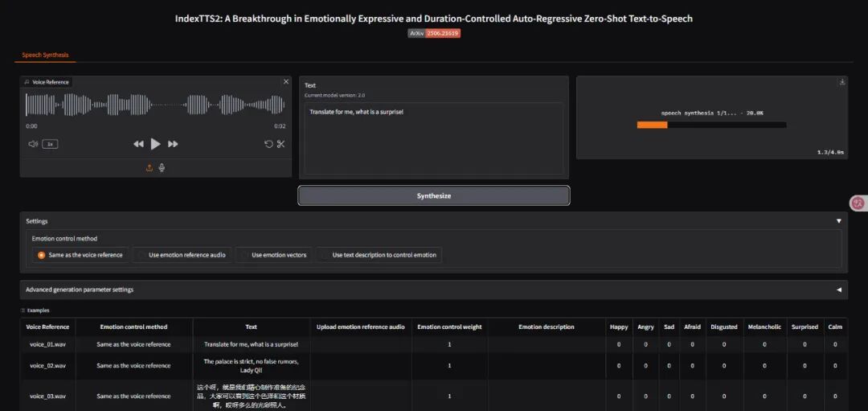Image resolution: width=868 pixels, height=411 pixels.
Task: Select 'Same as the voice reference' option
Action: pos(80,255)
